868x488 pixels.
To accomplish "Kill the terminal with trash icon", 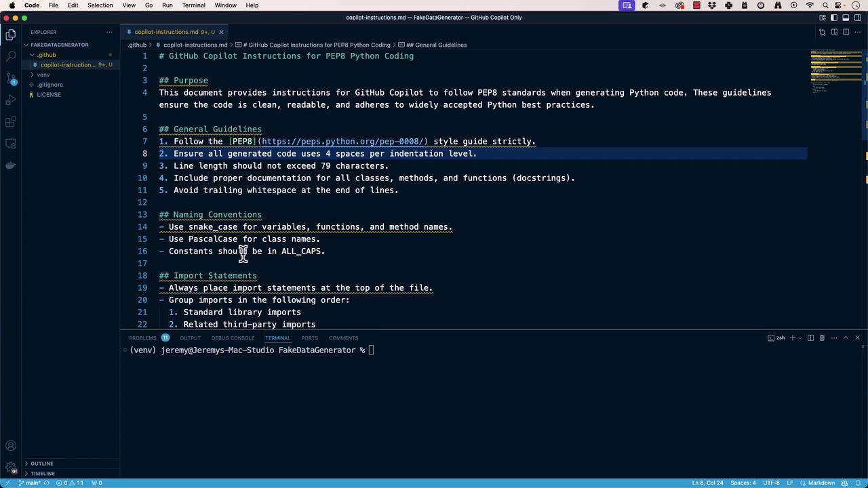I will click(x=822, y=338).
